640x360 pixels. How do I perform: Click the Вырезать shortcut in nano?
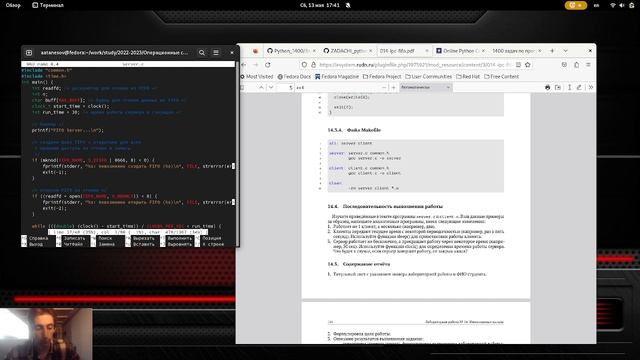140,238
